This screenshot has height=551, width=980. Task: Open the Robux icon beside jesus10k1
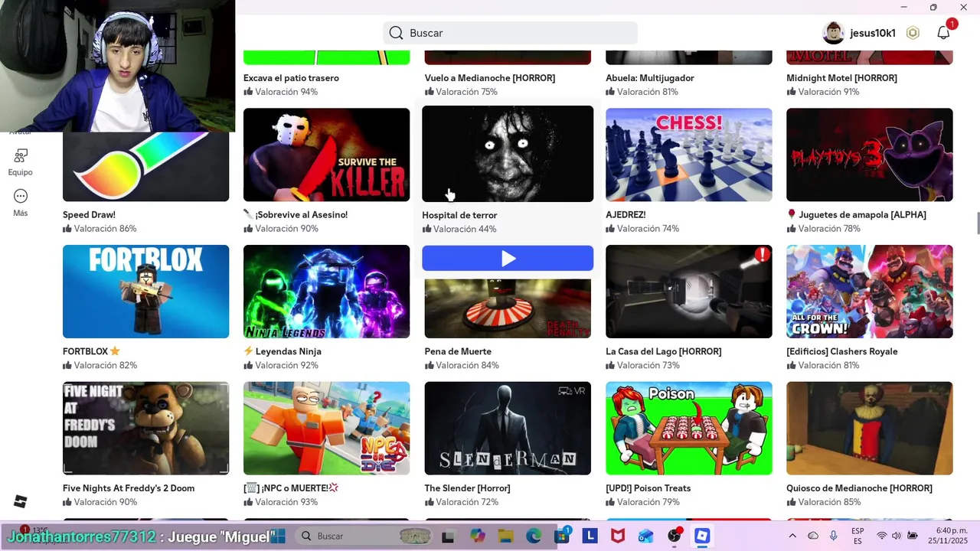click(913, 33)
